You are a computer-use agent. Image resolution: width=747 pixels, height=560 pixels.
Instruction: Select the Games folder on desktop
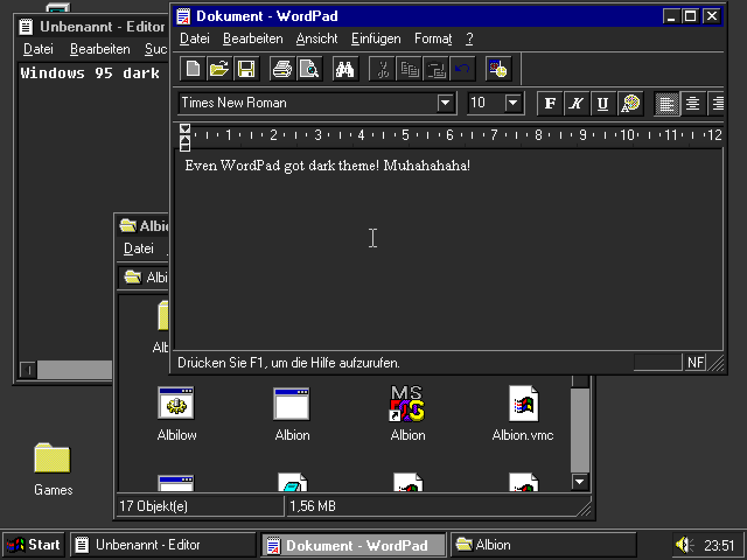click(53, 470)
